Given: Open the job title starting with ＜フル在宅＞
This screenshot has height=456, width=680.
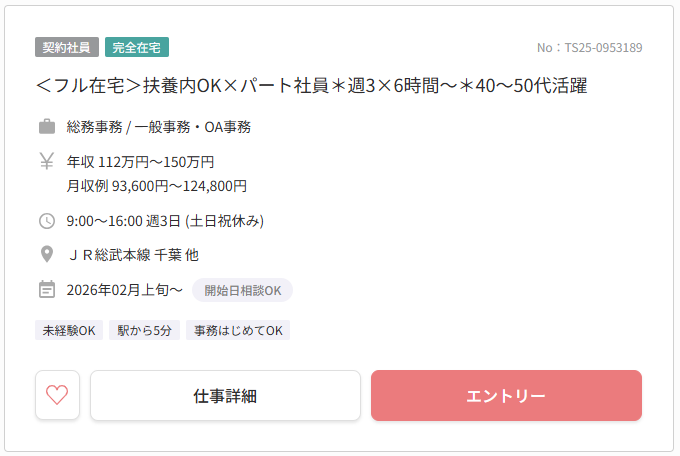Looking at the screenshot, I should point(311,86).
